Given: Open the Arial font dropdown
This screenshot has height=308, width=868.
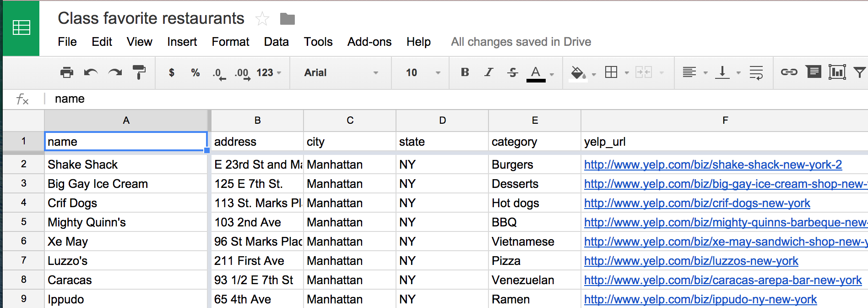Looking at the screenshot, I should 341,72.
